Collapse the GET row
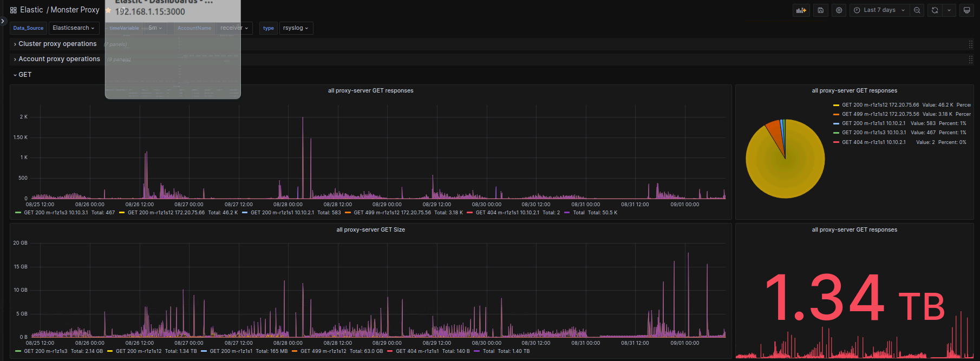The image size is (980, 361). pyautogui.click(x=22, y=75)
